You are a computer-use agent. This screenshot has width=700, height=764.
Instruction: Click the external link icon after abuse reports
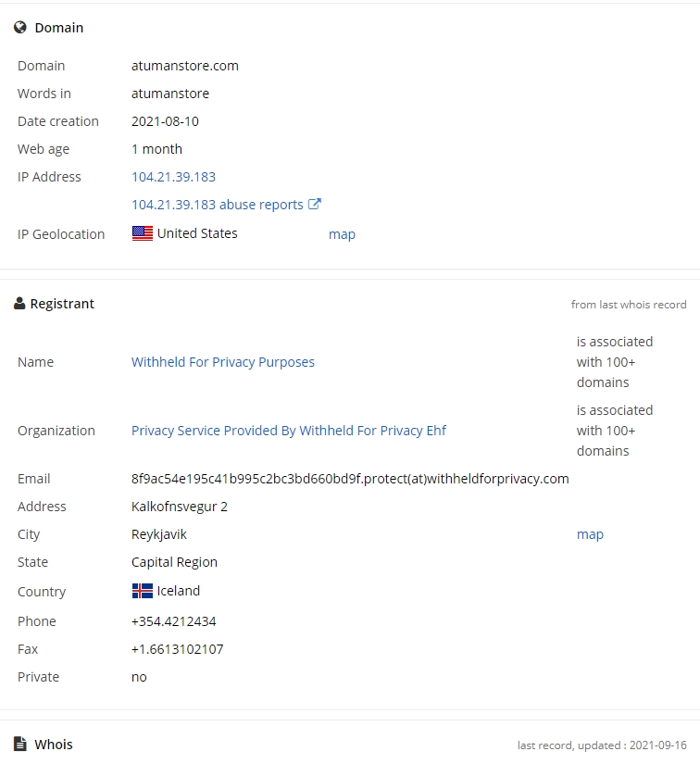(x=315, y=204)
